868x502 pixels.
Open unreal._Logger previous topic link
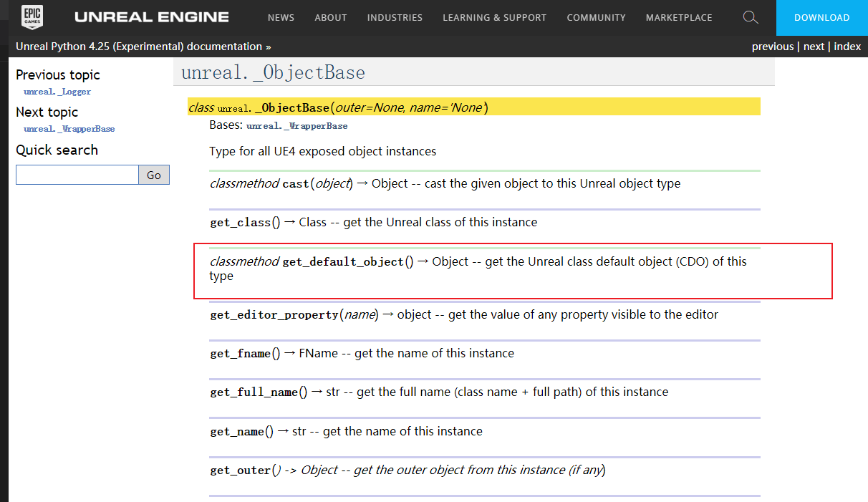[57, 92]
